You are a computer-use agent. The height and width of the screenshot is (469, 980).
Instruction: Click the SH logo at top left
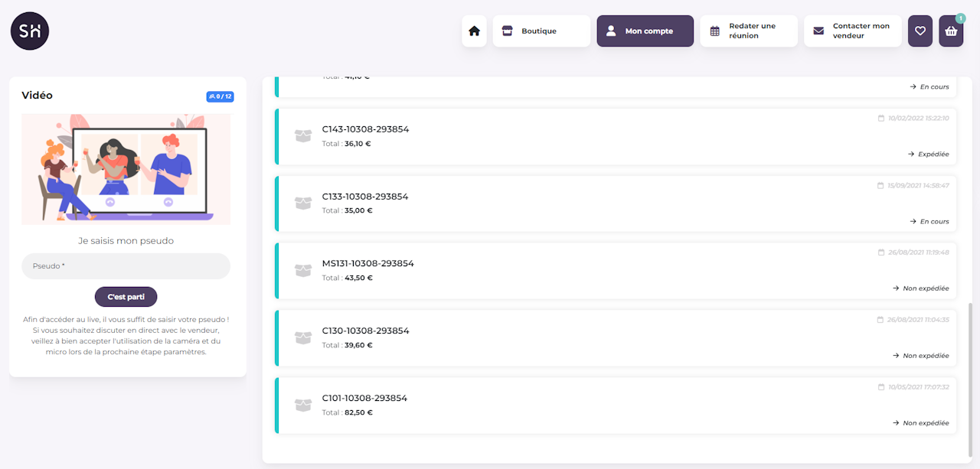pyautogui.click(x=30, y=31)
